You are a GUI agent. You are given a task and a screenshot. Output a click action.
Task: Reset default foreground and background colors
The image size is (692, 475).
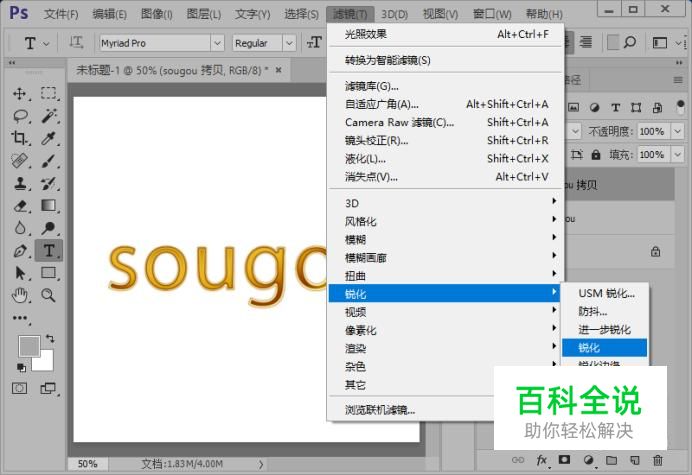(x=21, y=367)
